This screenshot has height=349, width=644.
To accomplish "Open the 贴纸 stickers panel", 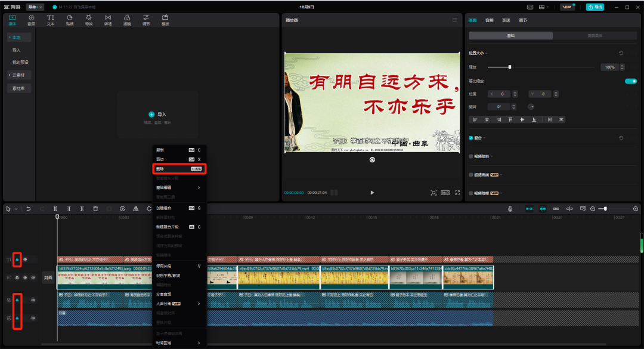I will [x=69, y=20].
